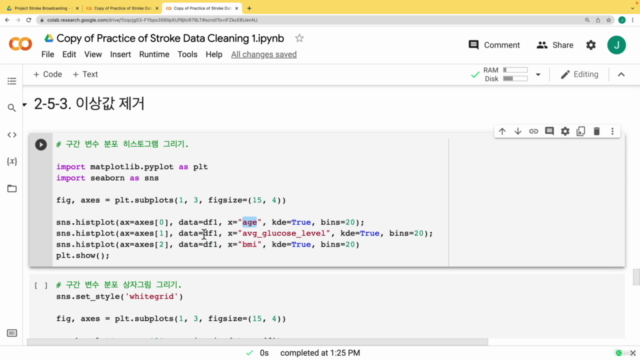Open the Runtime menu
Image resolution: width=640 pixels, height=360 pixels.
154,54
